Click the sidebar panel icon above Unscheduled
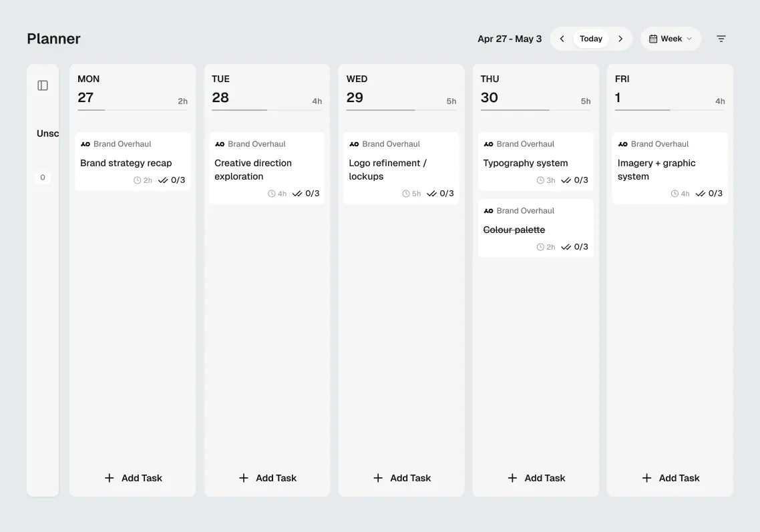The image size is (760, 532). (43, 85)
